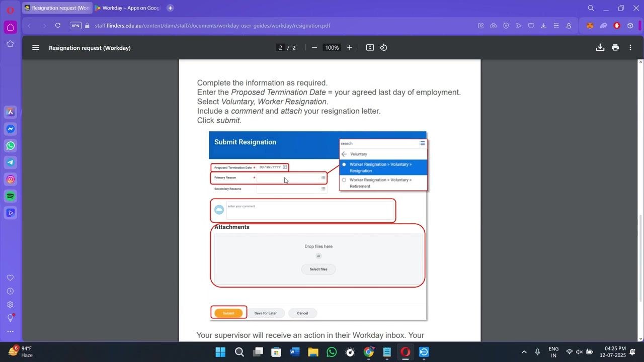Open Messenger from the sidebar
This screenshot has height=362, width=644.
coord(10,129)
